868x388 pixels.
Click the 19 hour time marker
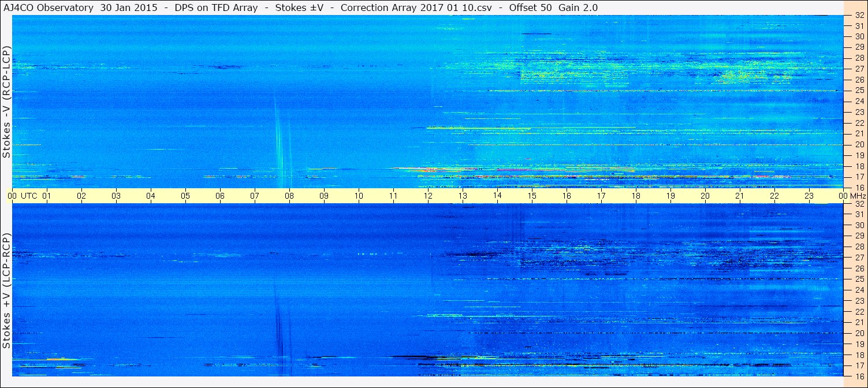click(670, 196)
